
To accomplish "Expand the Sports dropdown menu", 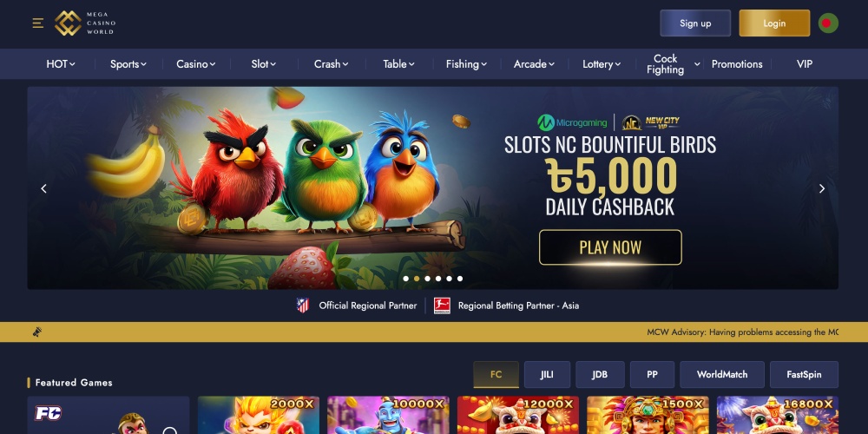I will click(128, 64).
